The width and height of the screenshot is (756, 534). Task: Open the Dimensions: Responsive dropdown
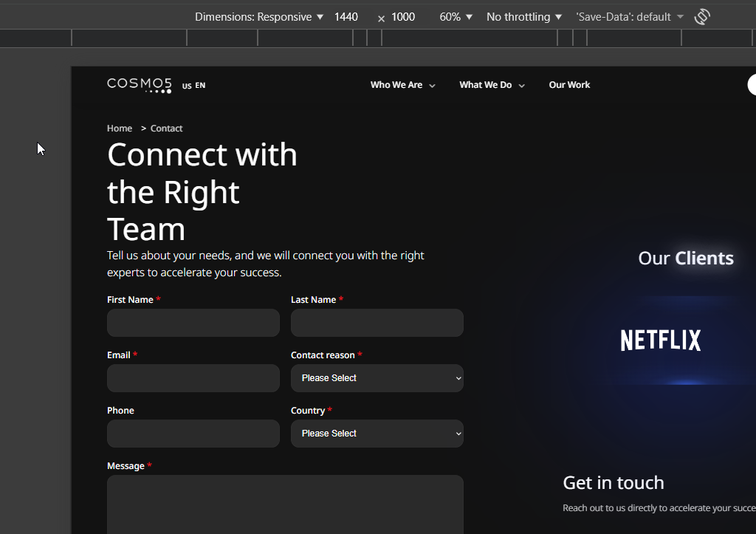click(x=259, y=17)
